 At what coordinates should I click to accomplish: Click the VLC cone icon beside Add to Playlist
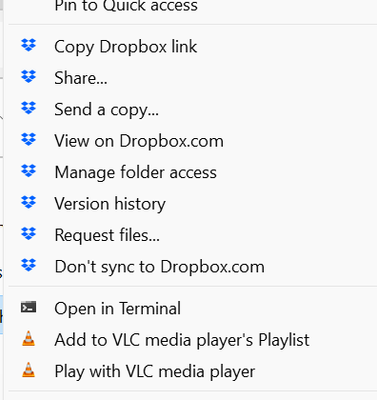[x=29, y=339]
